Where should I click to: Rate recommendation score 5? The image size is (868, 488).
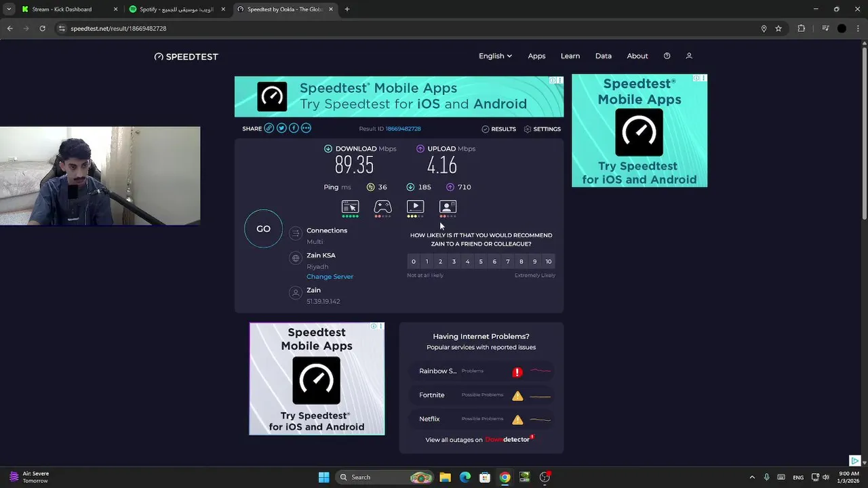coord(481,262)
